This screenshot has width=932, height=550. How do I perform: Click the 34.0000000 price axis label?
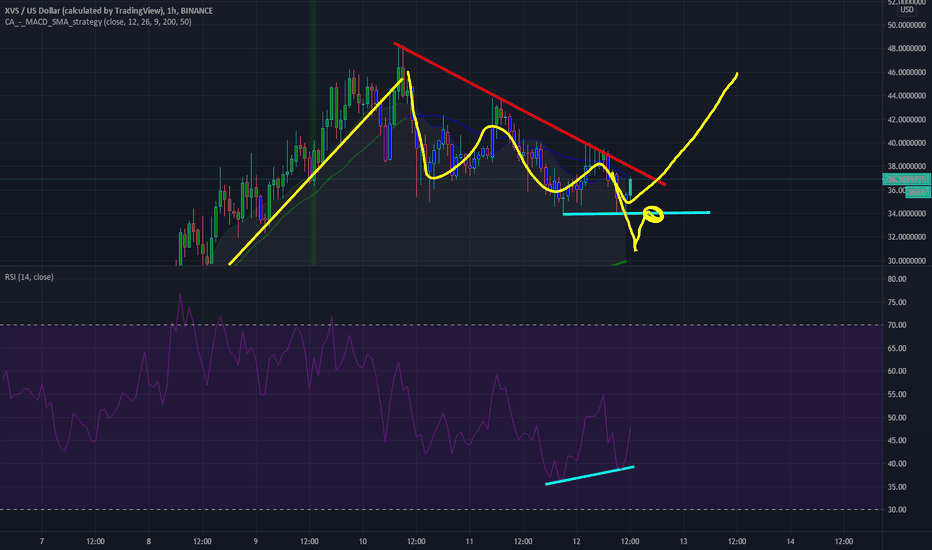[x=906, y=213]
